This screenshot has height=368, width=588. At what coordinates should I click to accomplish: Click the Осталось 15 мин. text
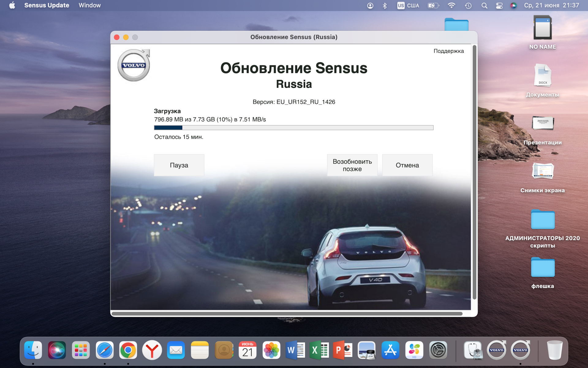tap(179, 137)
